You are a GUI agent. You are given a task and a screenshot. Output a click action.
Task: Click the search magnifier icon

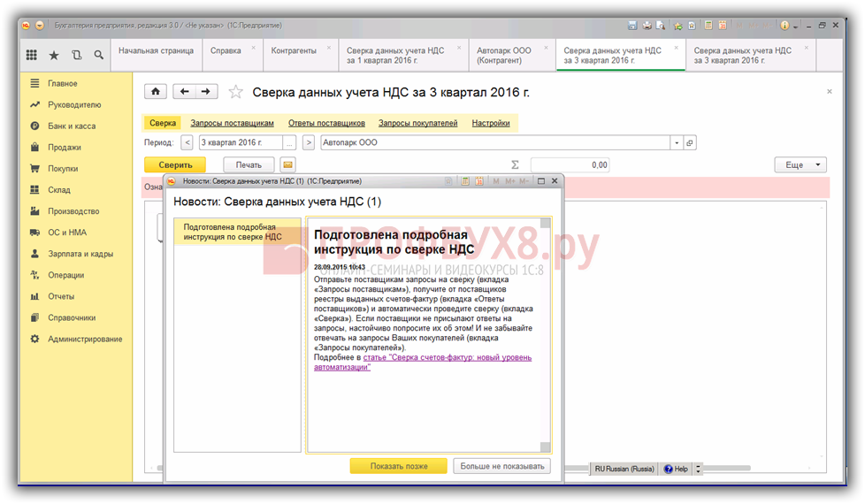click(x=99, y=55)
